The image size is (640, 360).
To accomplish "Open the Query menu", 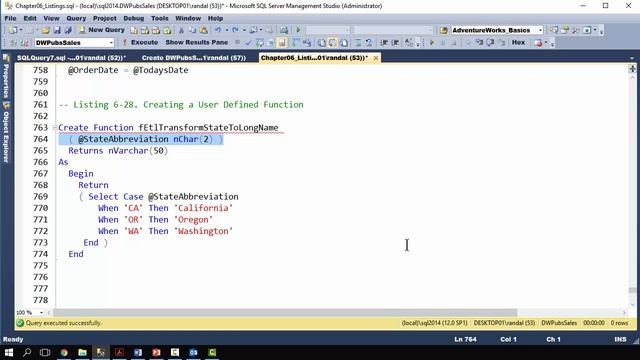I will pyautogui.click(x=76, y=18).
